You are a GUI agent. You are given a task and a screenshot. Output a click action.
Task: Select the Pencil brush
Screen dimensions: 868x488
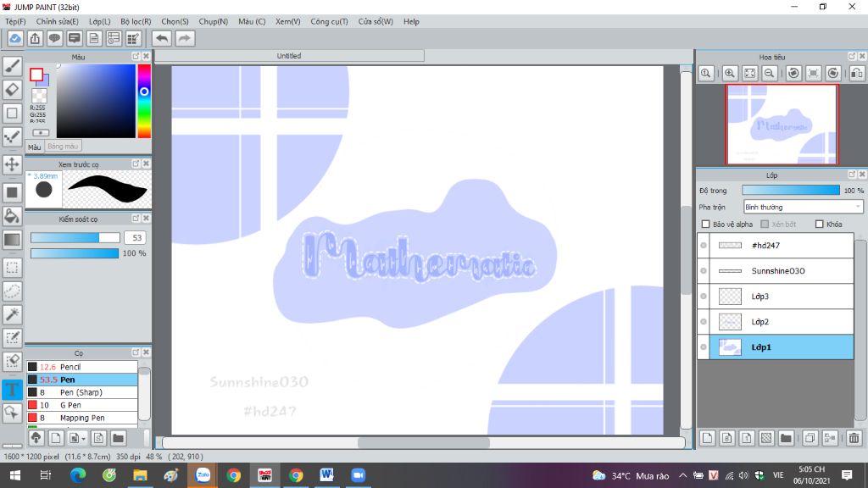click(82, 367)
